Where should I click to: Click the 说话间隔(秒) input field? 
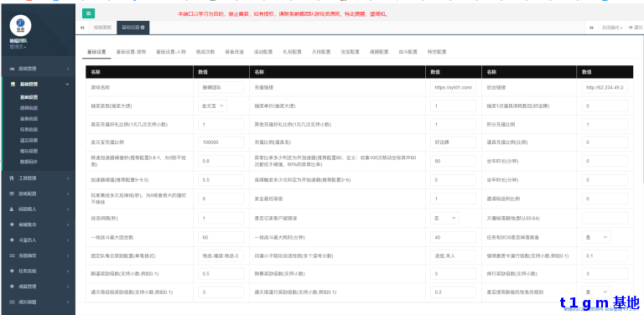click(x=221, y=218)
